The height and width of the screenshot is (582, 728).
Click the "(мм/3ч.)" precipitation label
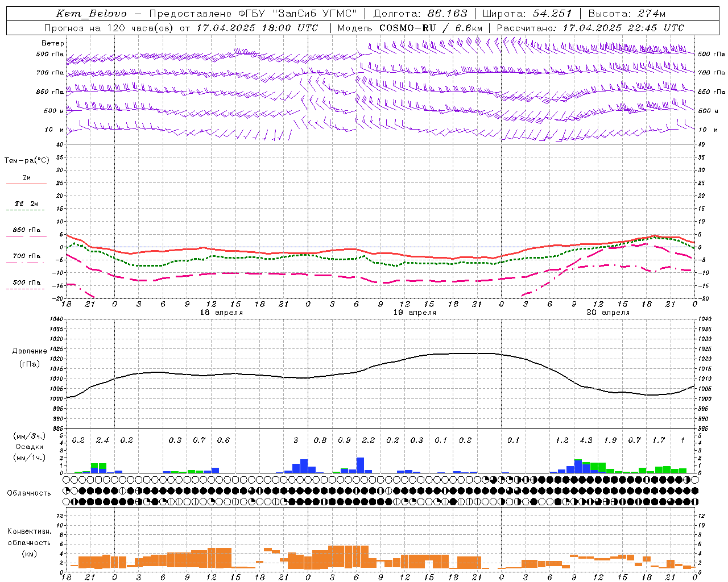29,436
